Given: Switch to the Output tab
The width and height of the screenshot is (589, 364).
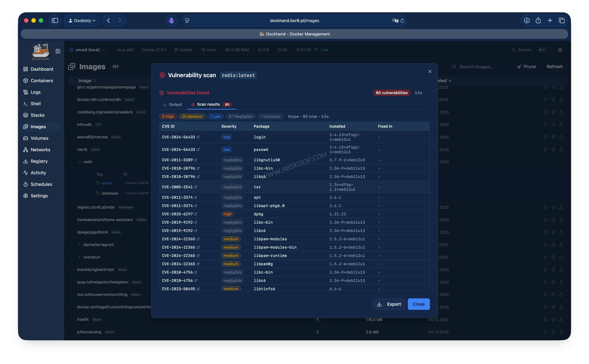Looking at the screenshot, I should 173,104.
